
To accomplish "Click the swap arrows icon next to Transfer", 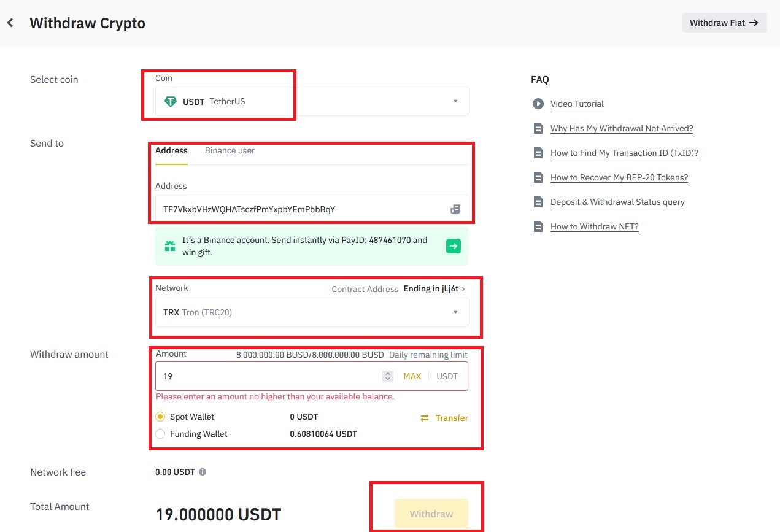I will click(425, 418).
